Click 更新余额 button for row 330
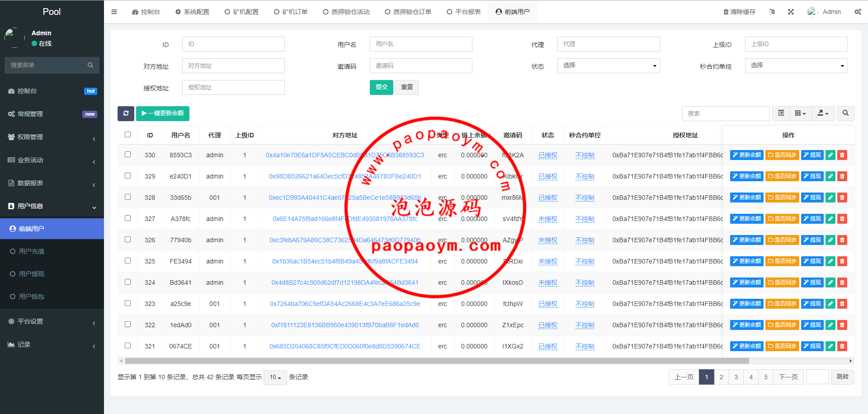 746,155
